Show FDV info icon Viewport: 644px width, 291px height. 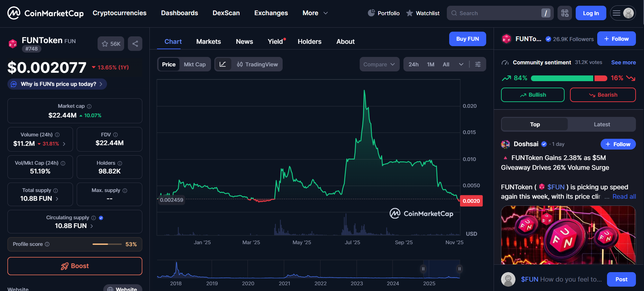[x=115, y=135]
